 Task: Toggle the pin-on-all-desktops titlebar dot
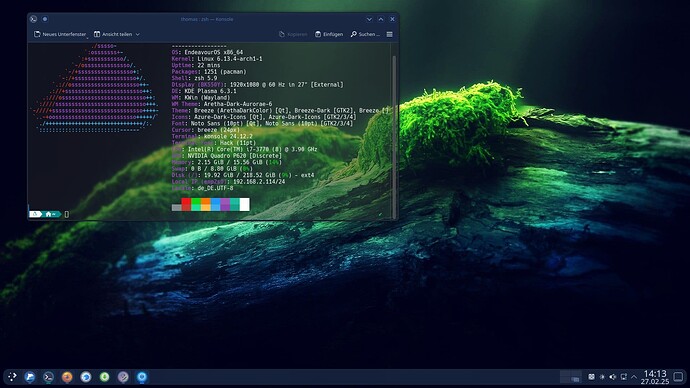tap(45, 19)
